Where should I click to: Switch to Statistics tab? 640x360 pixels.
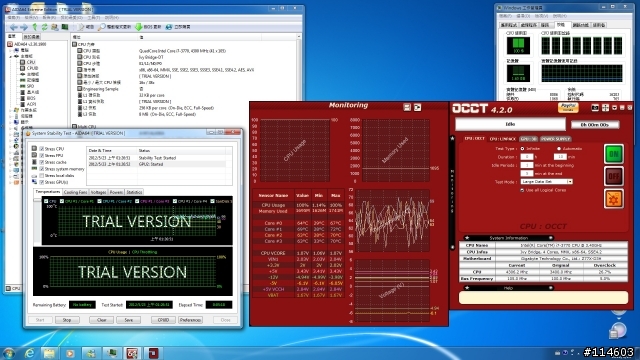pos(134,192)
